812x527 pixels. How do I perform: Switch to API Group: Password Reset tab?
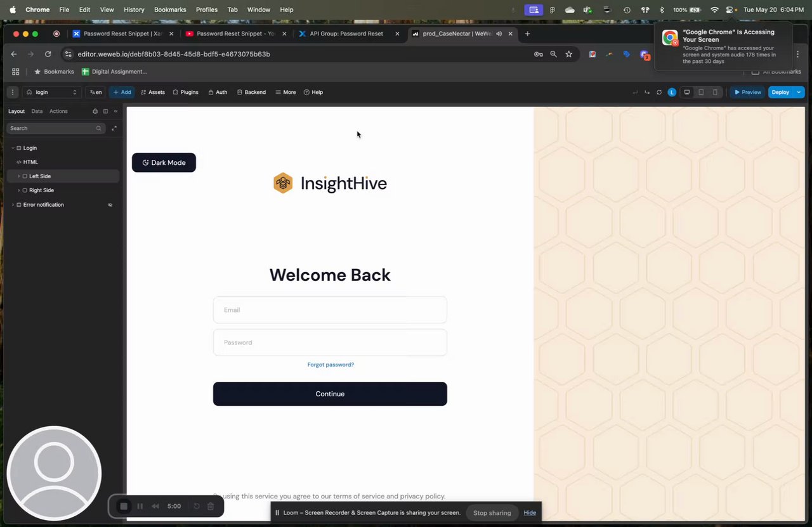point(348,34)
